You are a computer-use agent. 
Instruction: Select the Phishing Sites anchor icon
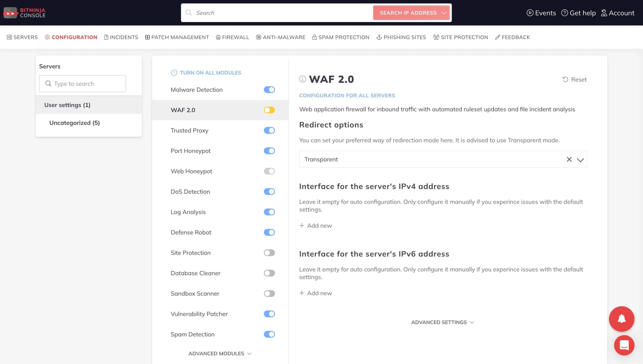point(379,37)
